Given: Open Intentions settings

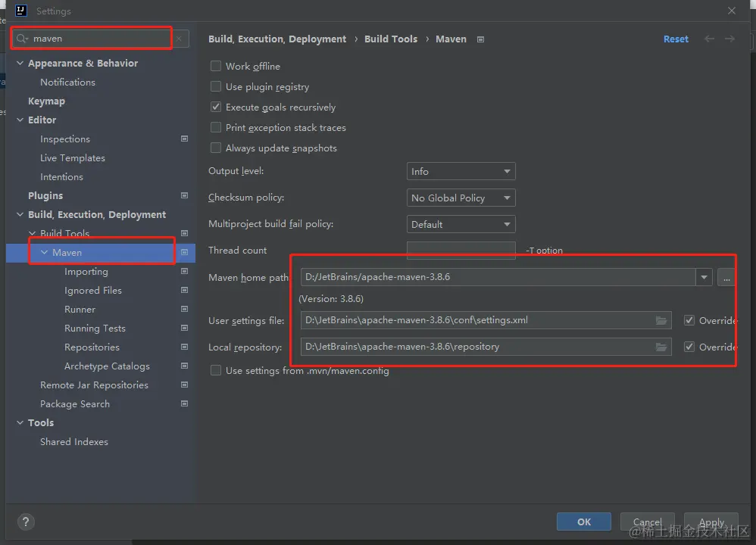Looking at the screenshot, I should coord(61,177).
